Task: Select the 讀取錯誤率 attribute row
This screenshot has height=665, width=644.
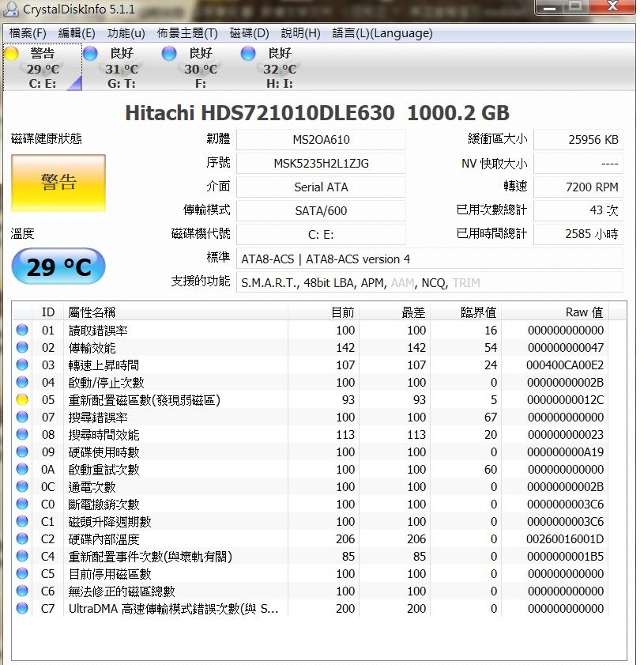Action: 311,330
